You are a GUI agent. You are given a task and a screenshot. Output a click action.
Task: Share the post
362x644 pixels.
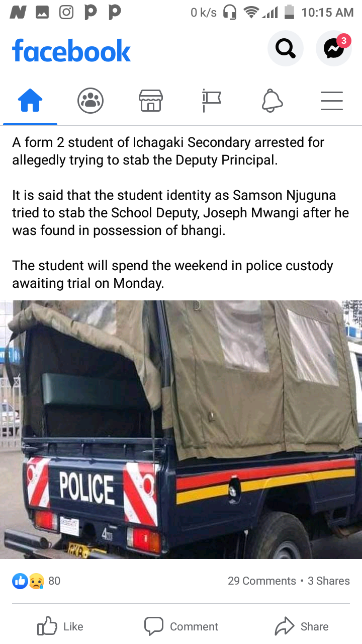coord(302,626)
